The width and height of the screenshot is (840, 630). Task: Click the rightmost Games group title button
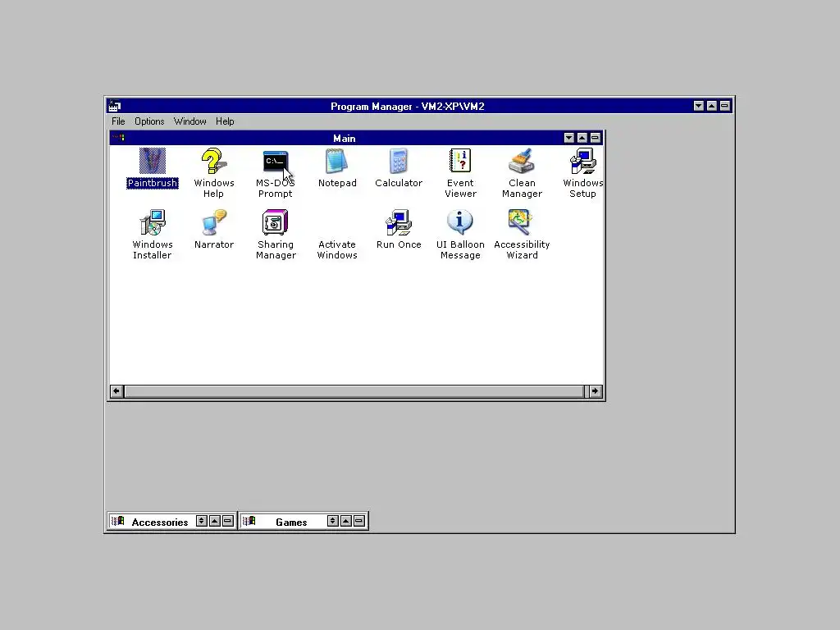tap(359, 521)
